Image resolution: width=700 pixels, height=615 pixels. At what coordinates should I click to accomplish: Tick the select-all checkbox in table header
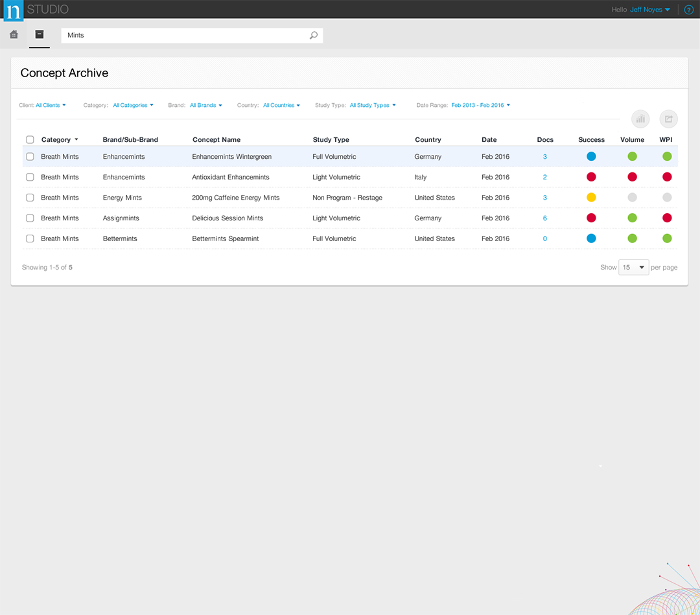click(30, 140)
